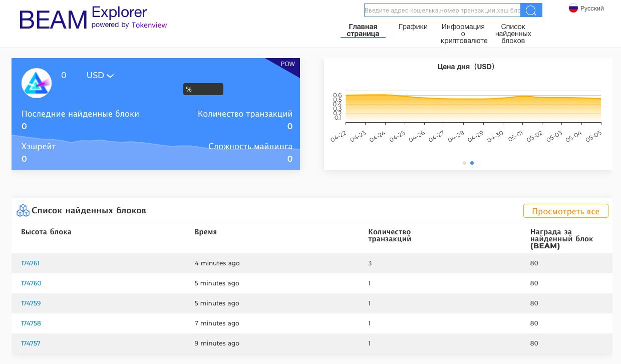Select the second chart carousel dot

click(472, 163)
